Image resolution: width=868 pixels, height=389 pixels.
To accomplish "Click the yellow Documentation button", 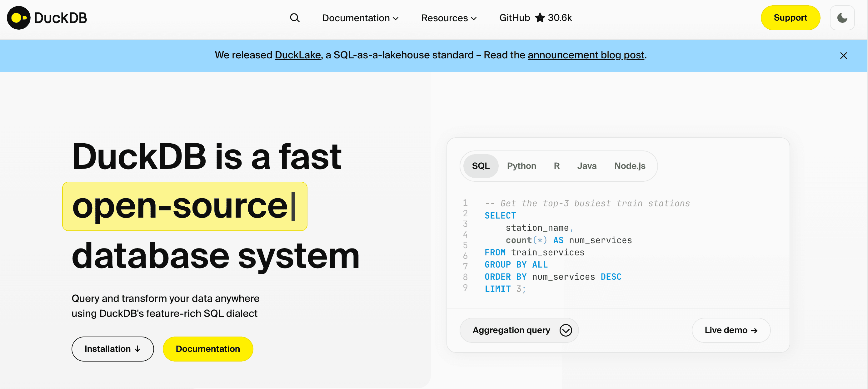I will (208, 349).
